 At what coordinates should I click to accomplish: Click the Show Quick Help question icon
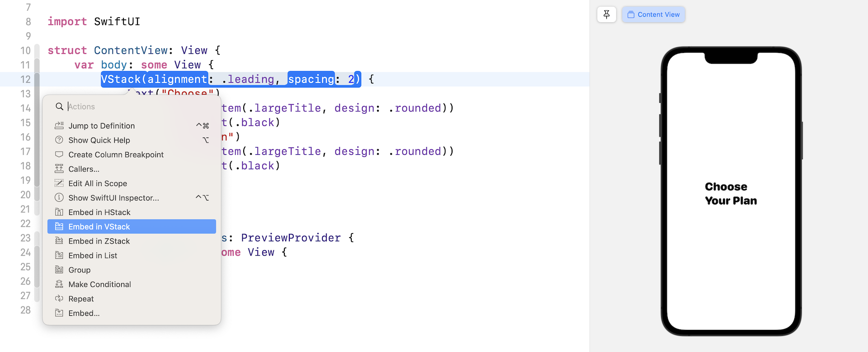[59, 140]
